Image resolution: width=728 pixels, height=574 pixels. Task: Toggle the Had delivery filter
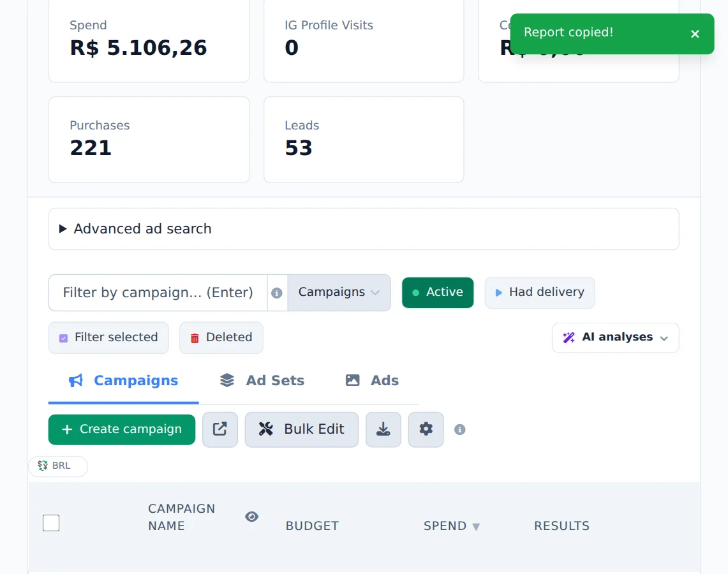(540, 292)
